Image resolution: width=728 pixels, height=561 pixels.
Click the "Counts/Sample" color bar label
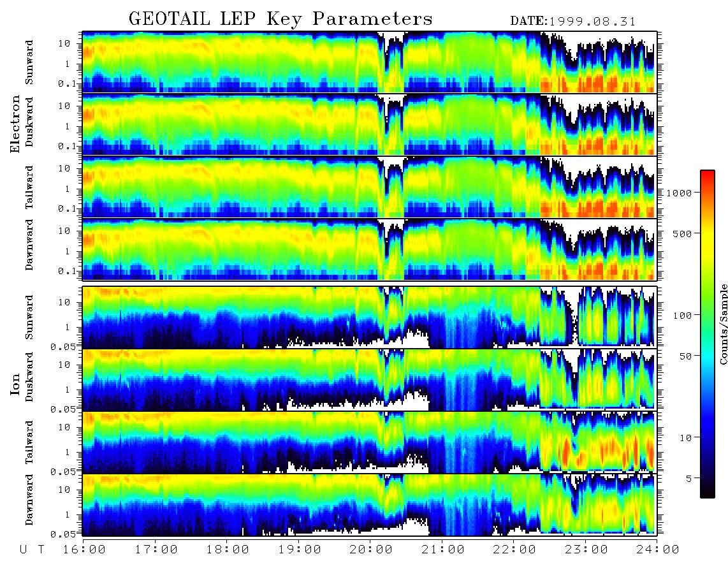pyautogui.click(x=723, y=324)
